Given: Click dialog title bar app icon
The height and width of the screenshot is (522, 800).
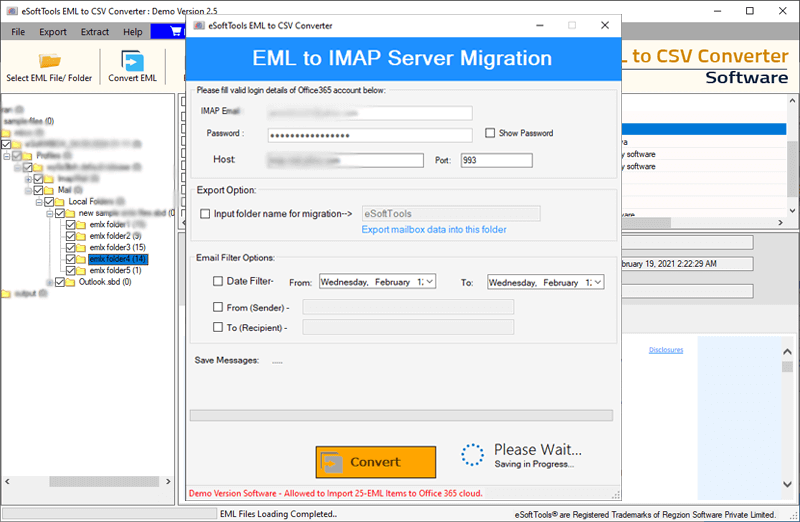Looking at the screenshot, I should pyautogui.click(x=199, y=26).
